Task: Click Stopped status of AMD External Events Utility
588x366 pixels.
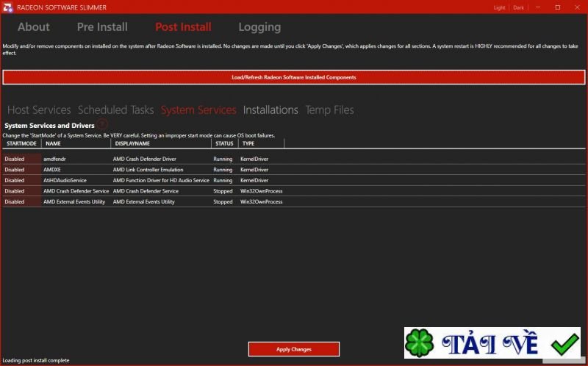Action: (223, 202)
